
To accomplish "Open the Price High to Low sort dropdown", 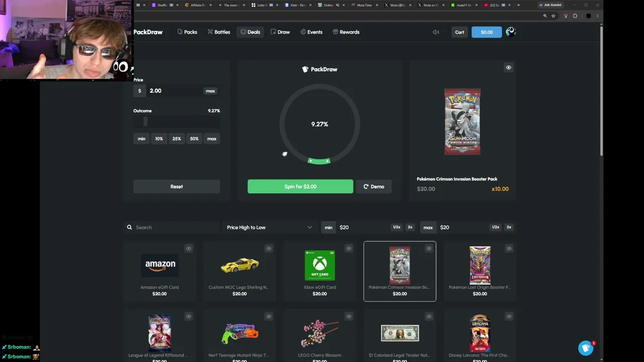I will pos(270,227).
